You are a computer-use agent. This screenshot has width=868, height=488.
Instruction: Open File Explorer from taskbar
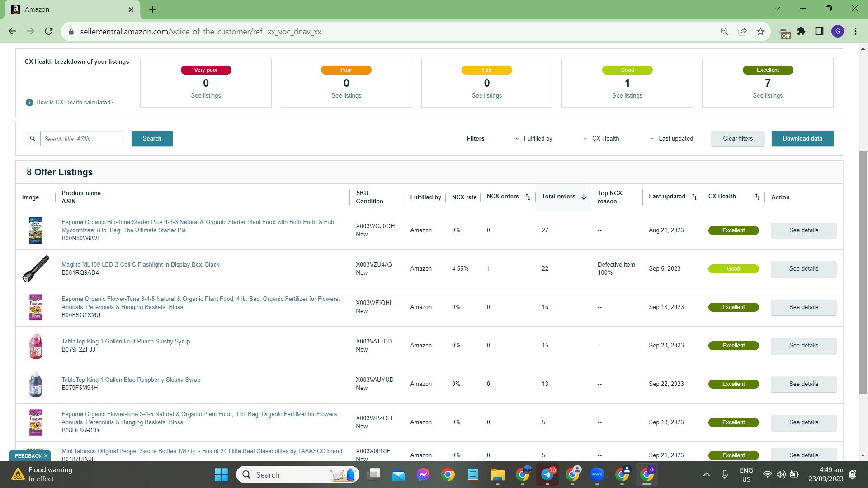click(x=498, y=474)
